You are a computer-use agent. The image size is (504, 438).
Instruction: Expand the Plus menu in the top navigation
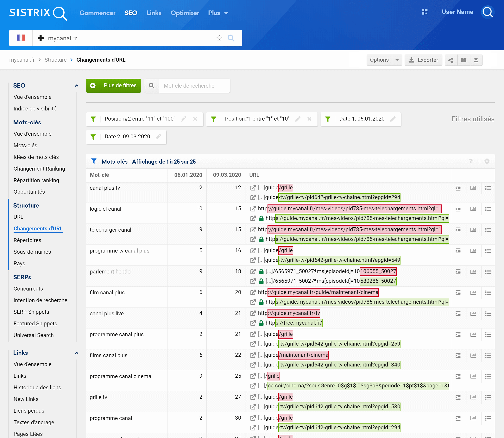(x=218, y=13)
